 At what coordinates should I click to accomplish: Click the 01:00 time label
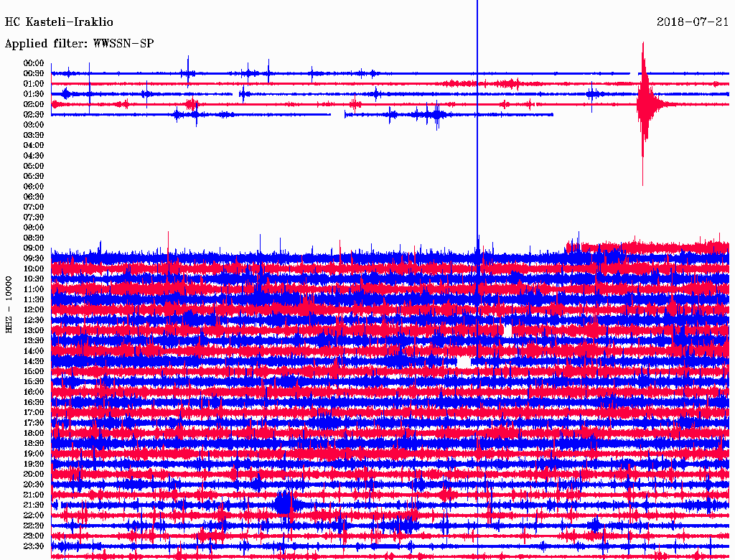tap(34, 83)
